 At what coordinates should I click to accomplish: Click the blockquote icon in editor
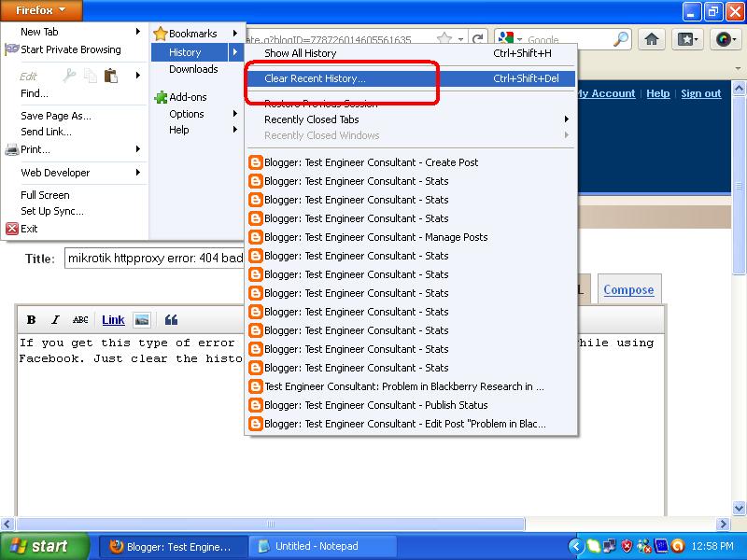171,320
